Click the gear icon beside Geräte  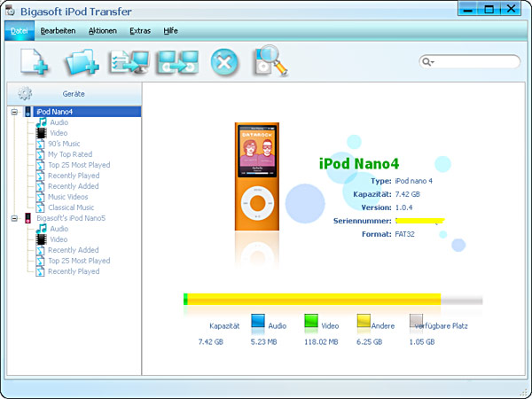[25, 93]
